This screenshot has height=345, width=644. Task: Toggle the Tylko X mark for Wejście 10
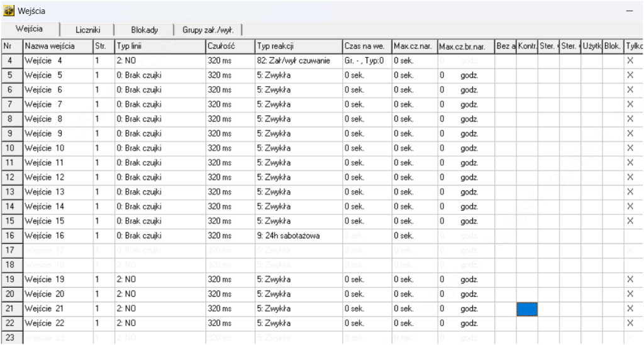630,148
